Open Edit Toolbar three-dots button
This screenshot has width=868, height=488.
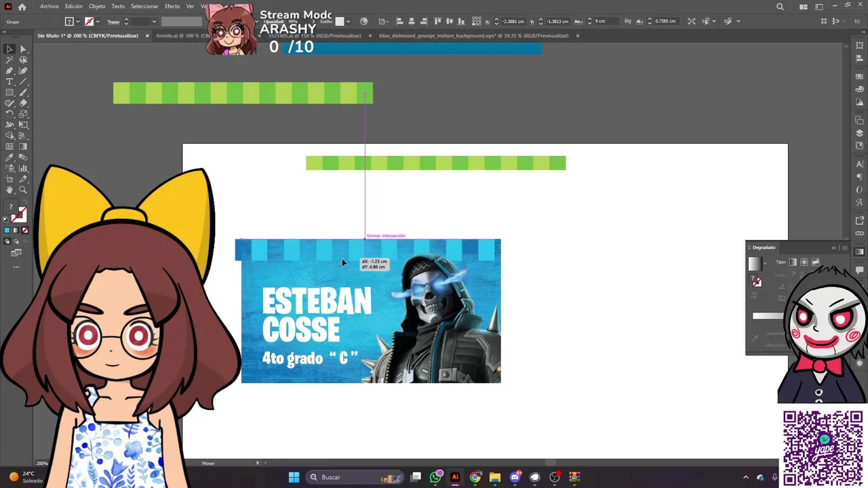point(16,267)
